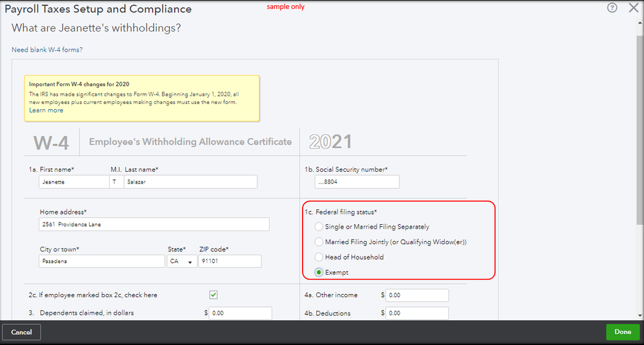Open the Need blank W-4 forms link

[47, 50]
